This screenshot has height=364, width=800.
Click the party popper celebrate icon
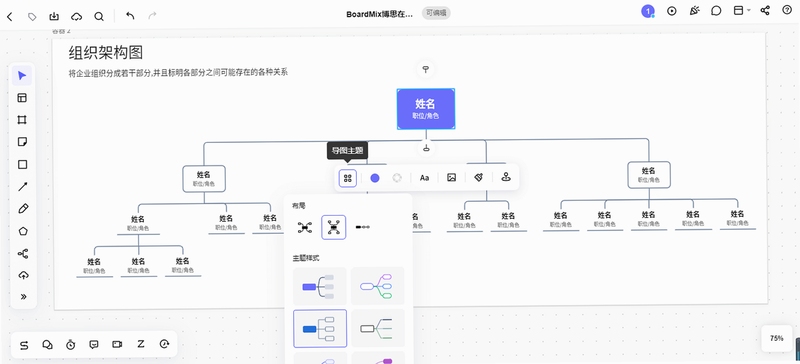694,11
